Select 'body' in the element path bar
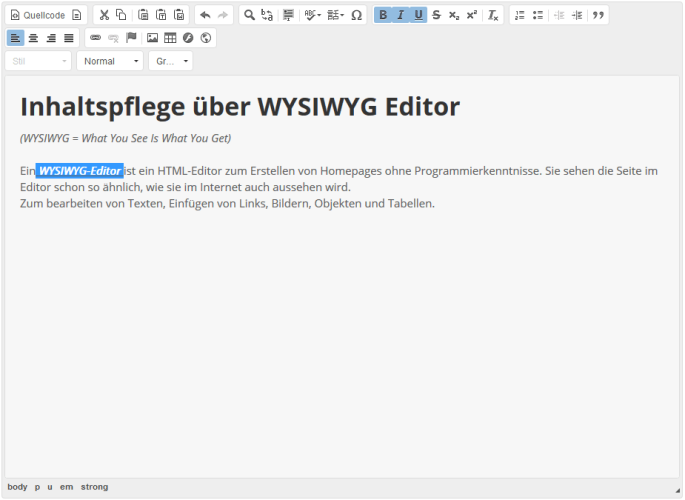 click(17, 487)
